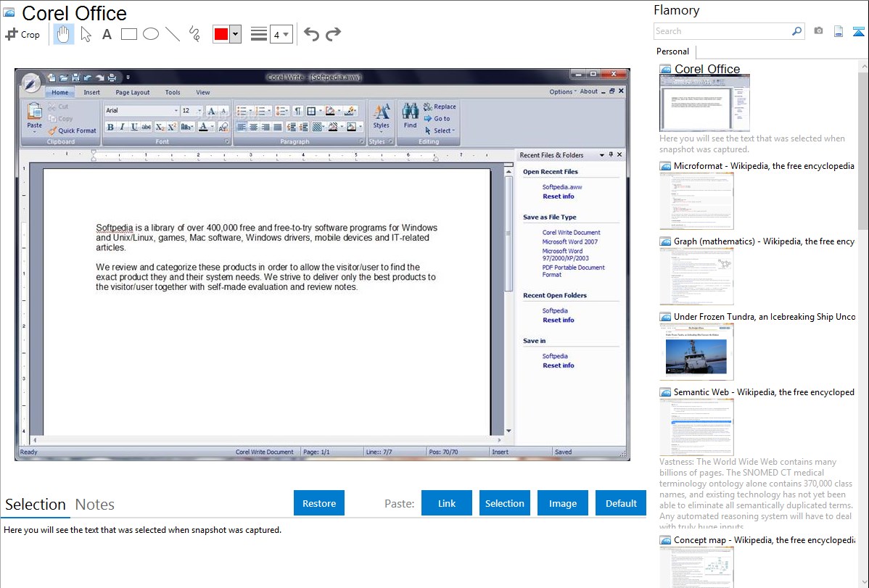
Task: Click the red annotation color swatch
Action: click(x=221, y=34)
